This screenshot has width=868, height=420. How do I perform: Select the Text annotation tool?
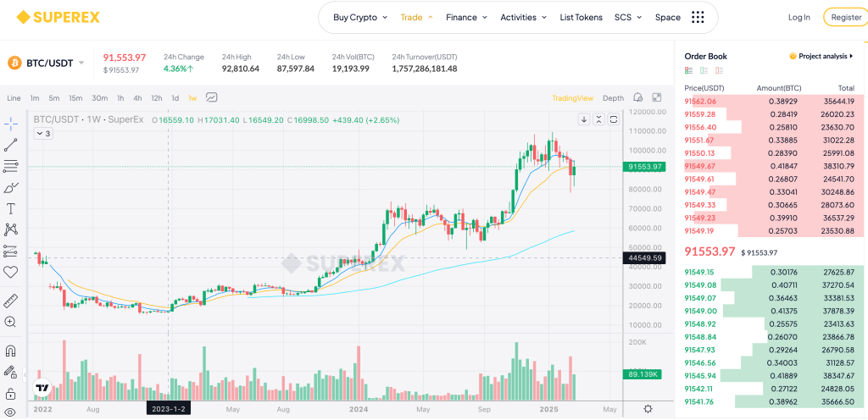(x=11, y=208)
